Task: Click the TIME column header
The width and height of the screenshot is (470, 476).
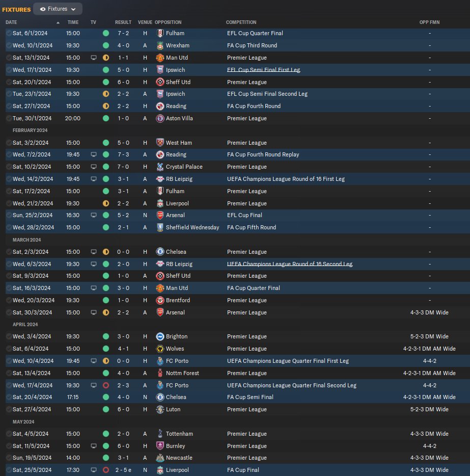Action: coord(73,22)
